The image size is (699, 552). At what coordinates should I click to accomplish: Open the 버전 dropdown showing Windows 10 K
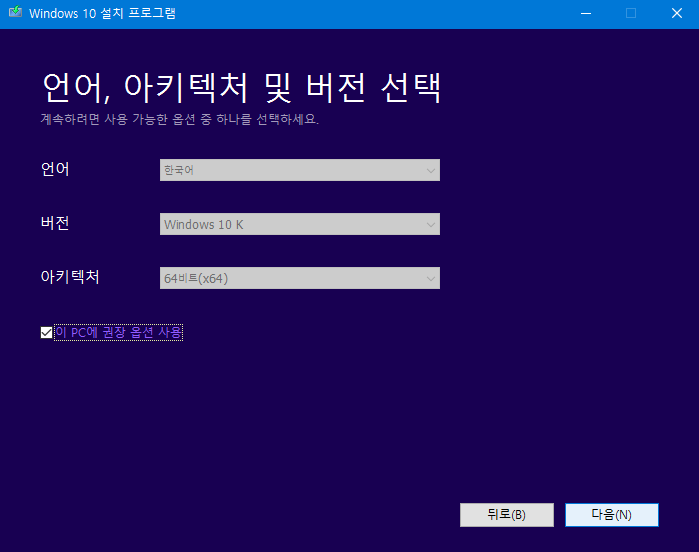[300, 224]
